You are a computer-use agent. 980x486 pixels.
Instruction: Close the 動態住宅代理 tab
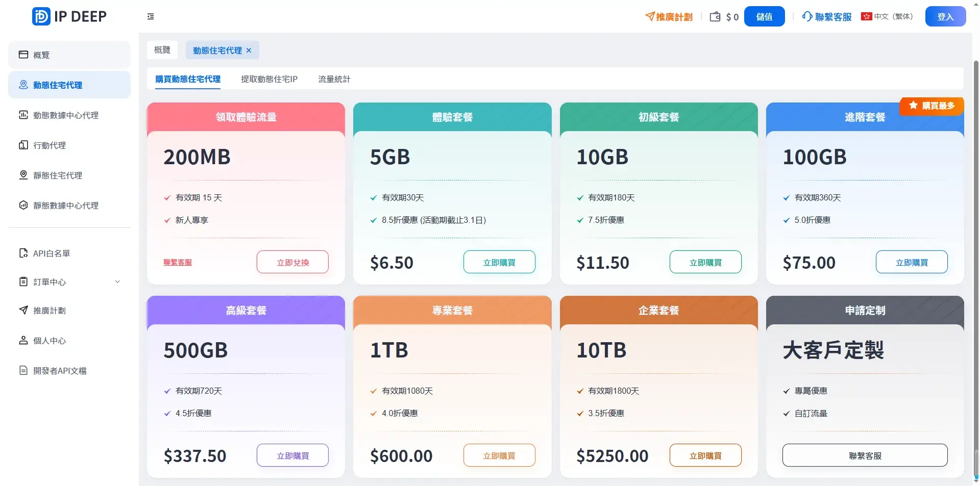click(249, 50)
